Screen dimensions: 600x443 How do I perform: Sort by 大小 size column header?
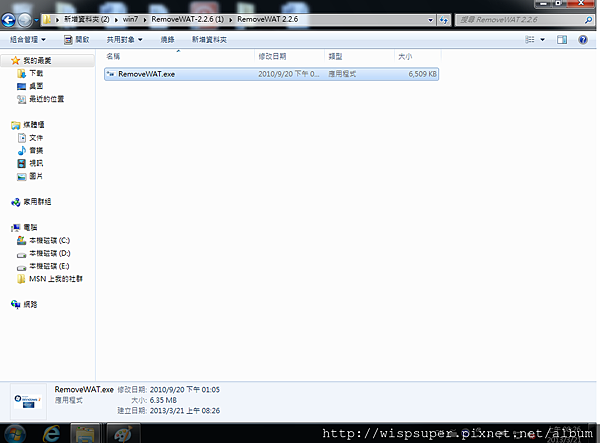point(417,56)
